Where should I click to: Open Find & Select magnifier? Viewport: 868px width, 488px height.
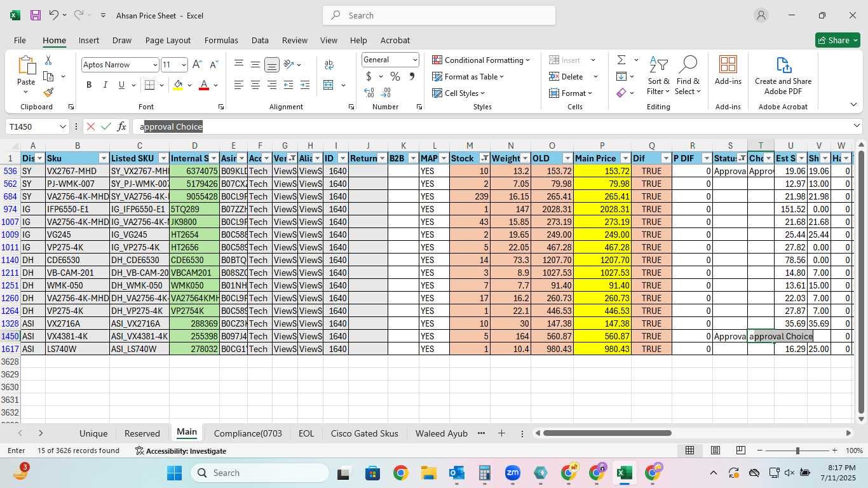(688, 76)
